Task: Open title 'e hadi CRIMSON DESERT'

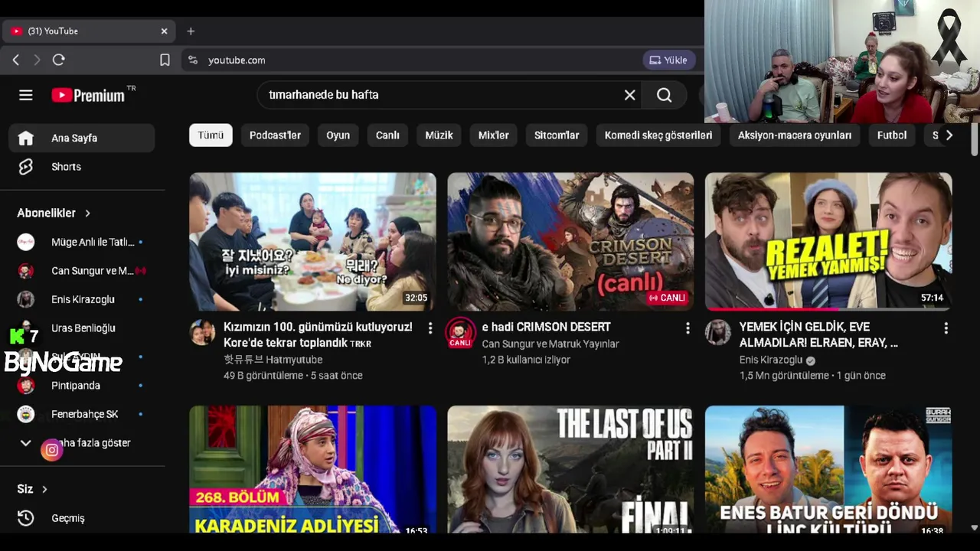Action: click(x=546, y=328)
